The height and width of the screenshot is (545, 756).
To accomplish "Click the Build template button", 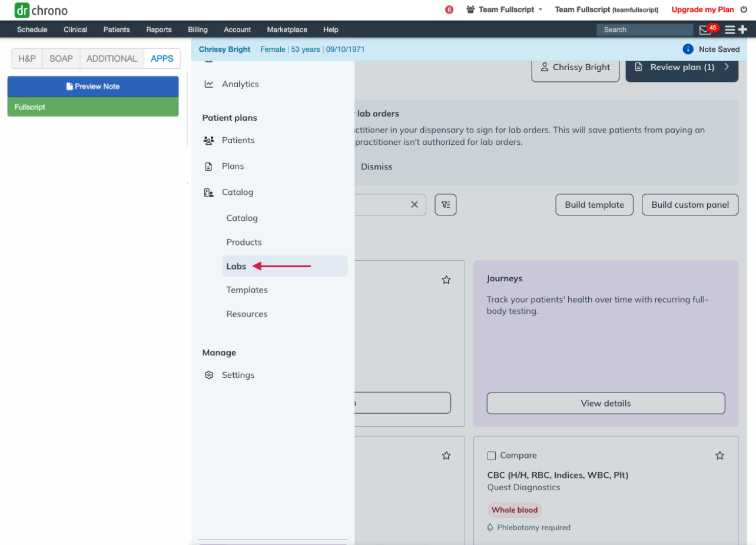I will point(594,204).
